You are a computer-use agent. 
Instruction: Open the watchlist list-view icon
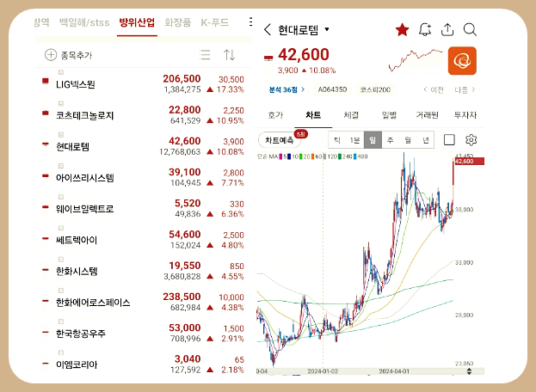point(205,55)
